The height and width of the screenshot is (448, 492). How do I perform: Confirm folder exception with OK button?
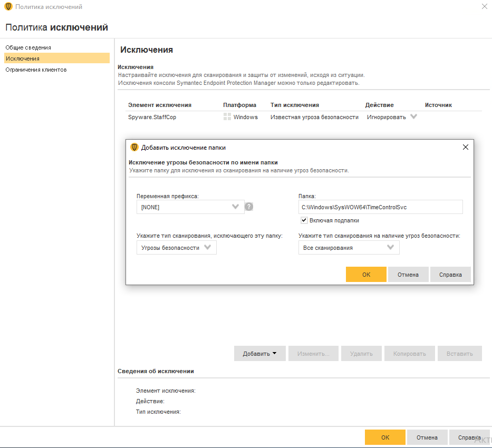point(365,274)
